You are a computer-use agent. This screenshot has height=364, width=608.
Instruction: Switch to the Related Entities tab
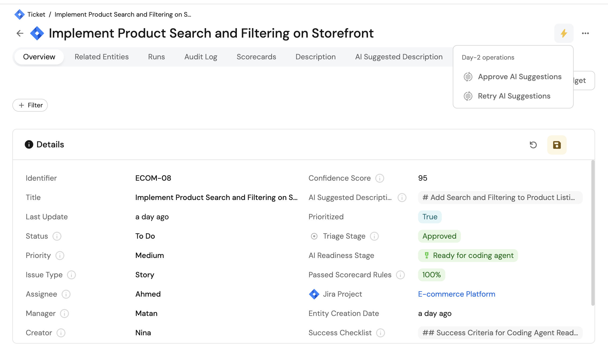pos(102,57)
